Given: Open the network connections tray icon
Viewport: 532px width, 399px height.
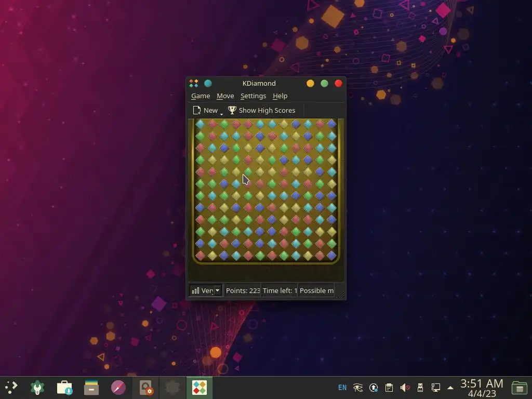Looking at the screenshot, I should (436, 388).
